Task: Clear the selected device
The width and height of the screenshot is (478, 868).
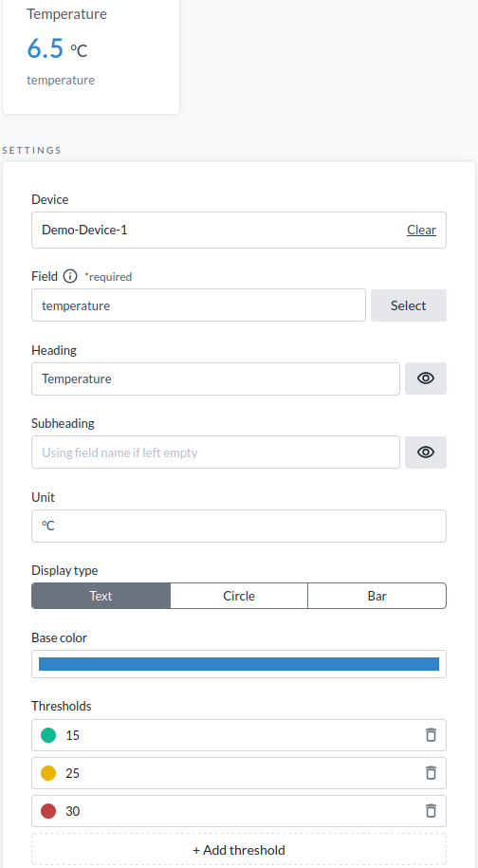Action: click(421, 230)
